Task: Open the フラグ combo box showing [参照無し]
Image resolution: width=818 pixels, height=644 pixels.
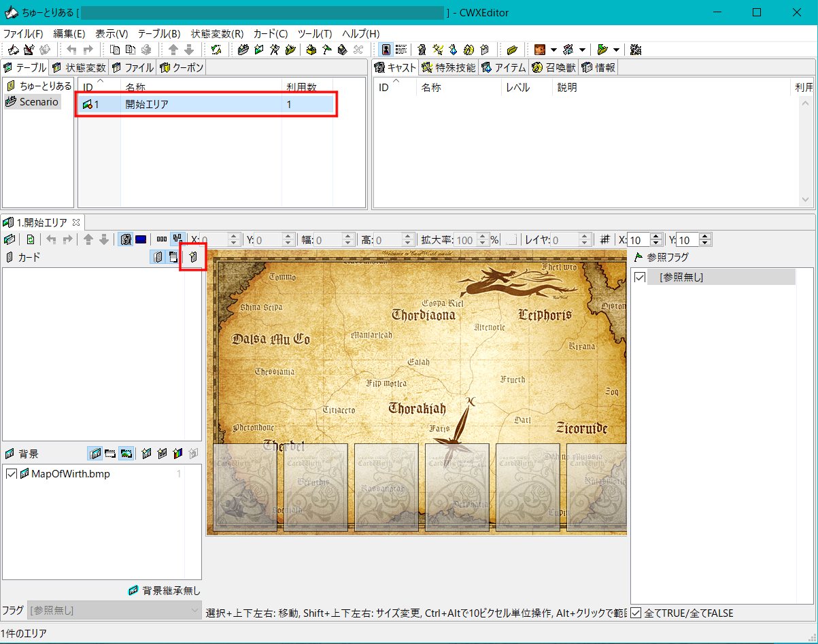Action: [114, 610]
